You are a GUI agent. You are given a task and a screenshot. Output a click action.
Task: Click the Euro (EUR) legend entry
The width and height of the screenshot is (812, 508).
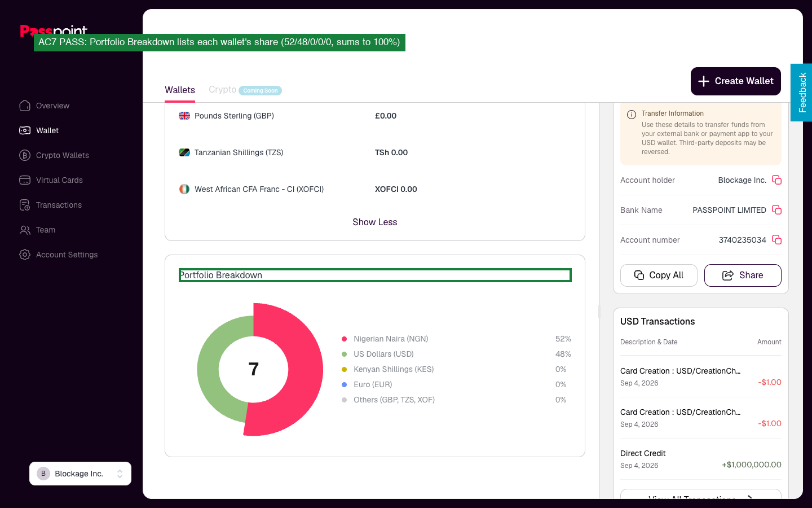(x=456, y=384)
